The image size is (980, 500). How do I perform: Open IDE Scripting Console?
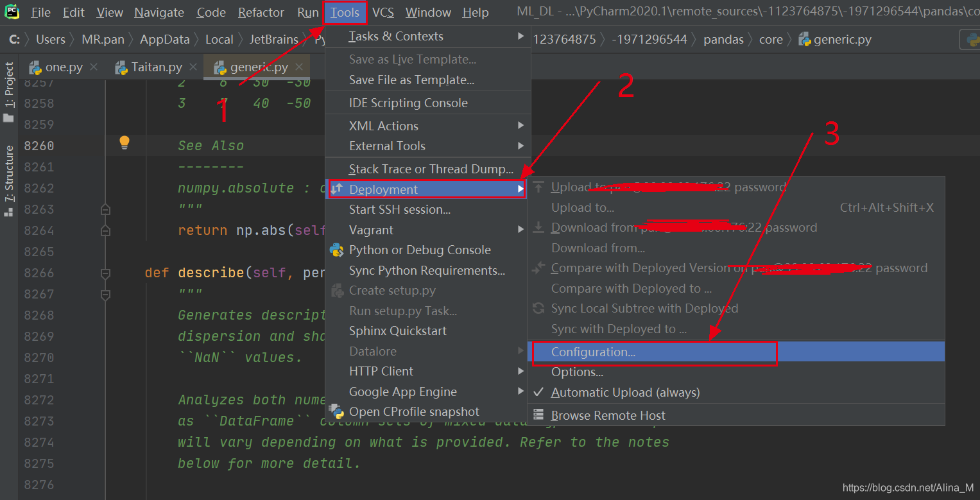427,103
